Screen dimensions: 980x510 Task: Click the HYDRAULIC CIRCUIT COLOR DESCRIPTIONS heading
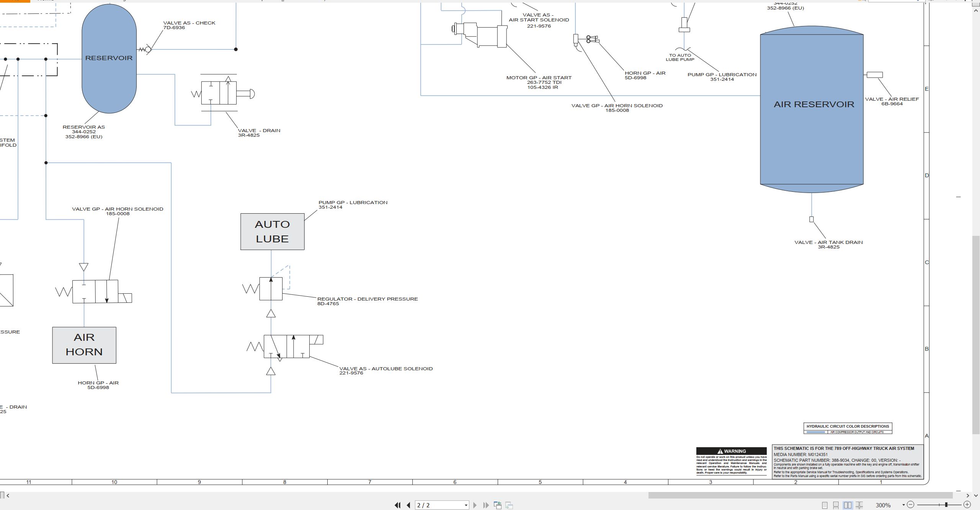[848, 426]
